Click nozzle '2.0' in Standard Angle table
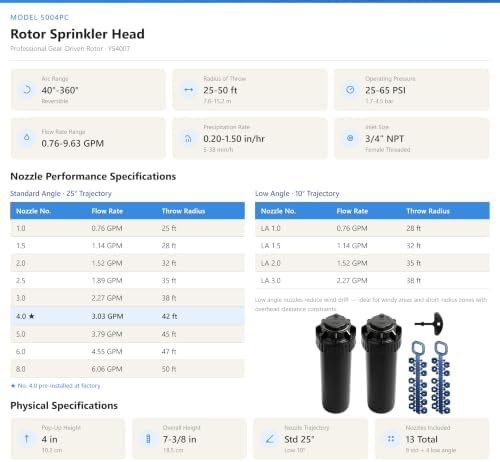The image size is (500, 462). [x=21, y=263]
